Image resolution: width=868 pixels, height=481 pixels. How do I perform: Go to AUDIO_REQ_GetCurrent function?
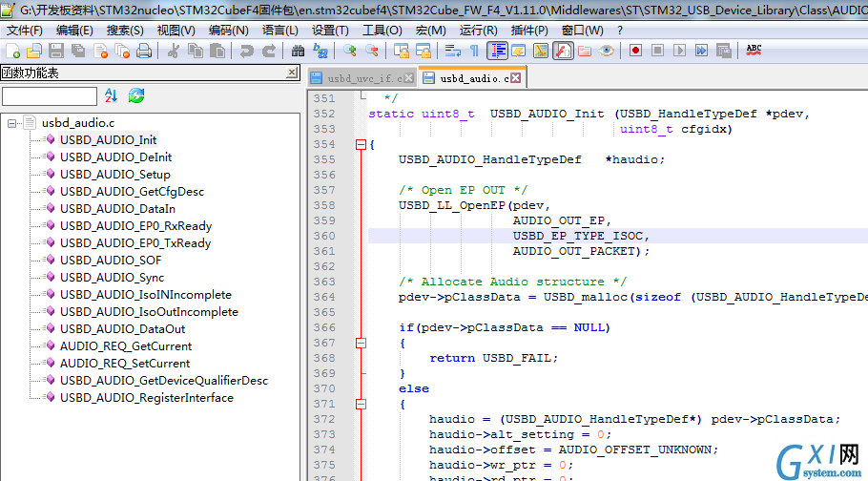126,346
